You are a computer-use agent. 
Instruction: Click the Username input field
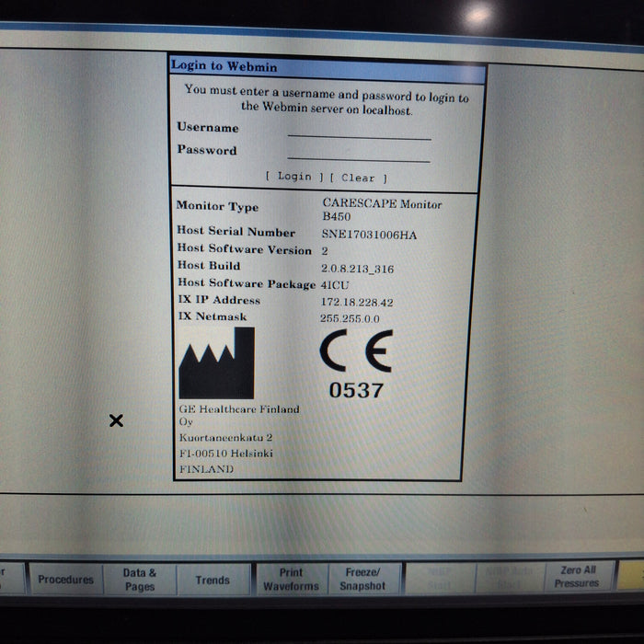[360, 132]
